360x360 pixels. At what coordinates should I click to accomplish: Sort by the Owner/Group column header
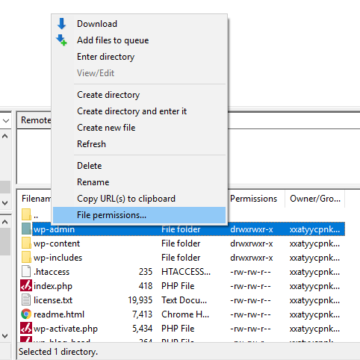[315, 199]
